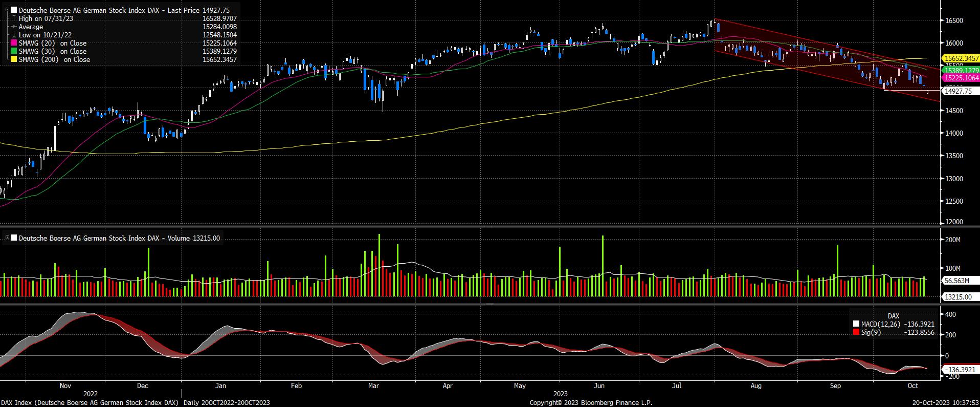Click the 13215.00 volume axis tag
Image resolution: width=980 pixels, height=407 pixels.
[x=960, y=296]
